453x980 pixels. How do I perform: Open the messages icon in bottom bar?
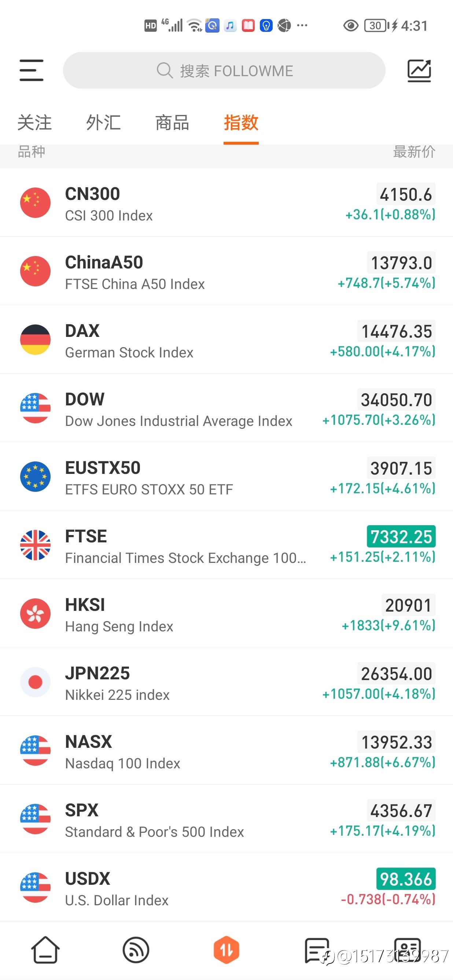(x=317, y=950)
